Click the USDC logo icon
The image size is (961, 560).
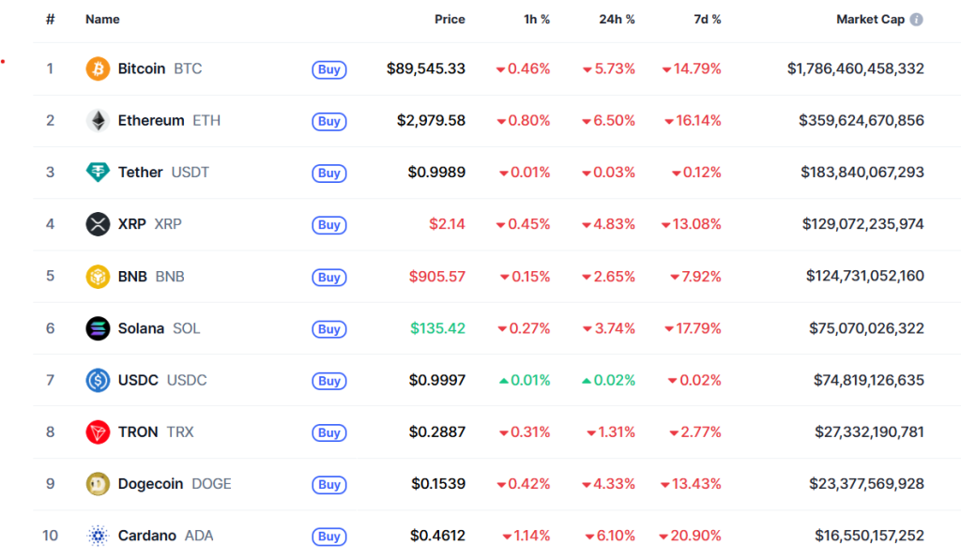click(x=98, y=380)
